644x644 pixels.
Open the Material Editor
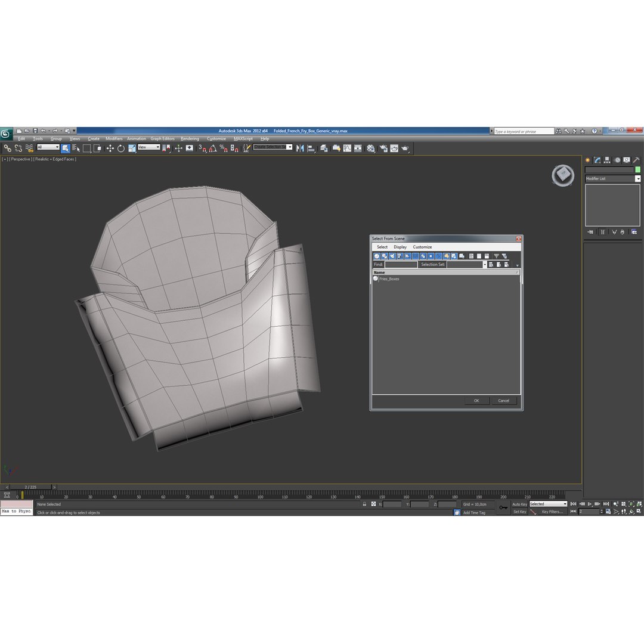[370, 148]
